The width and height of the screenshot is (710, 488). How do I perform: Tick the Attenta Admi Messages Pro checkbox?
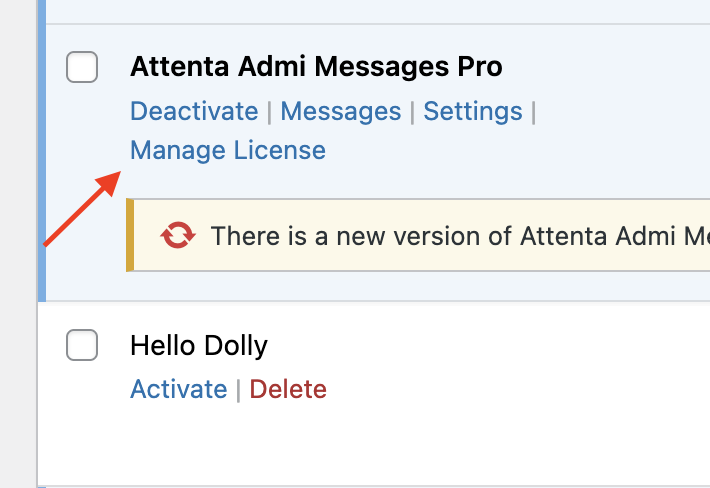[82, 67]
